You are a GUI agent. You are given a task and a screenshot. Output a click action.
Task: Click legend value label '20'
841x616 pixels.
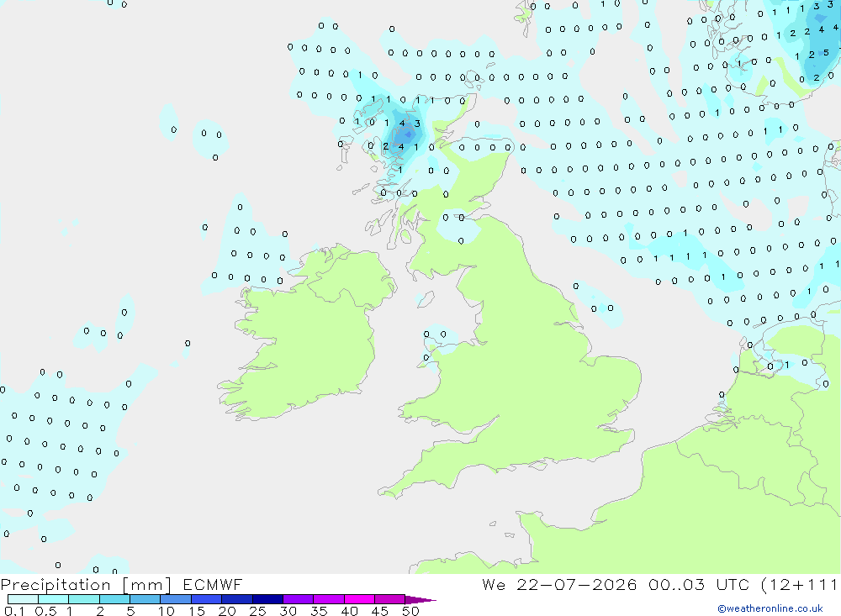pyautogui.click(x=227, y=611)
